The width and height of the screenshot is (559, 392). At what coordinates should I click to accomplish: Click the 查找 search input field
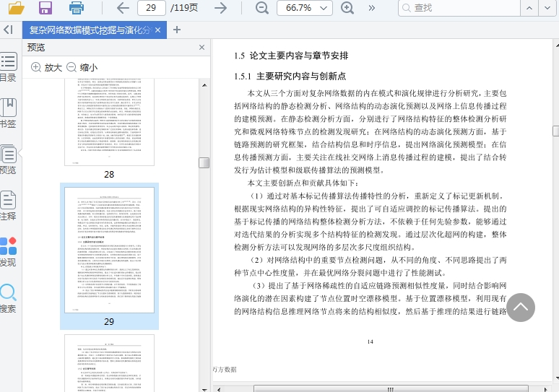pos(459,8)
